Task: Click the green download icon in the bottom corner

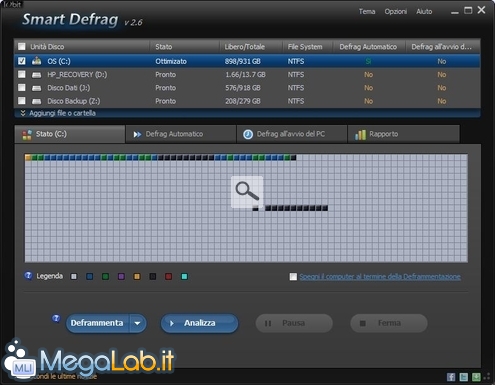Action: coord(476,377)
